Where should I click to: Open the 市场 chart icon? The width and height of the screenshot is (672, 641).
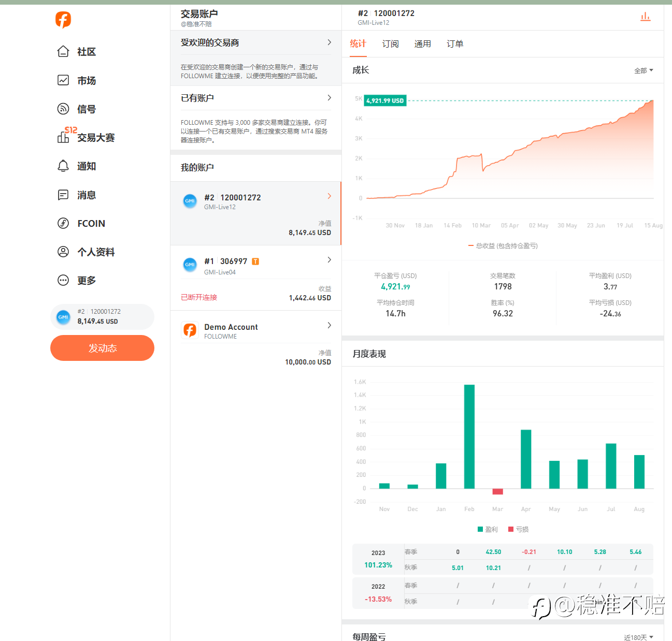tap(63, 80)
